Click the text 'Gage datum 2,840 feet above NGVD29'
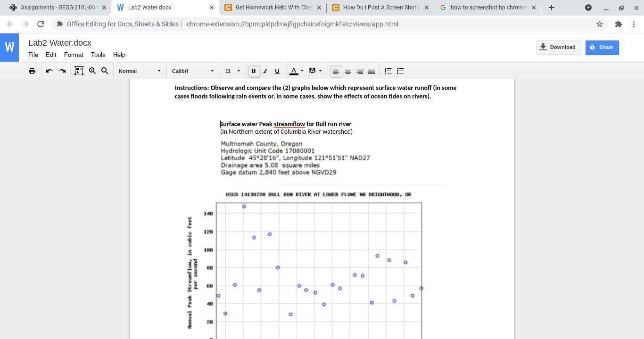This screenshot has width=644, height=339. point(279,172)
